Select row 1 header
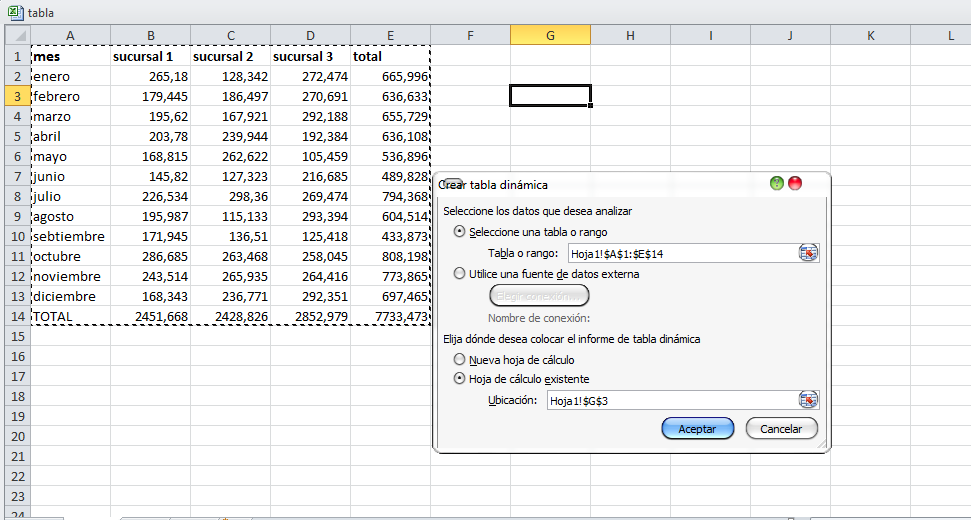The height and width of the screenshot is (520, 971). coord(18,56)
